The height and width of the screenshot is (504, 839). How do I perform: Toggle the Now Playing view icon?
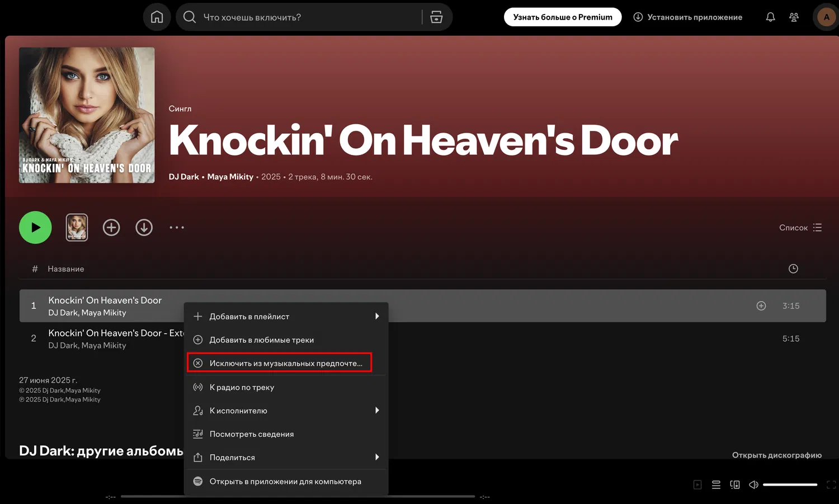point(697,485)
